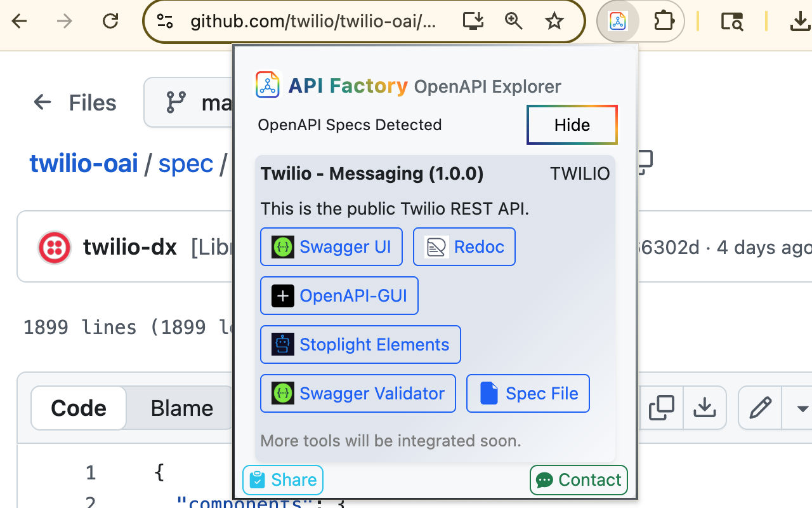Screen dimensions: 812x508
Task: Hide the detected OpenAPI specs
Action: click(572, 125)
